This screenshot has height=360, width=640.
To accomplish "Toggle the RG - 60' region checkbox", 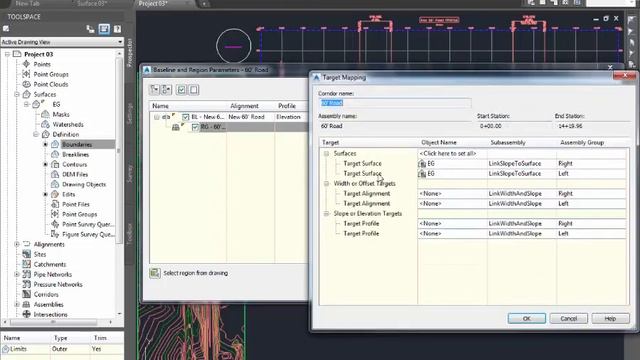I will click(x=195, y=127).
